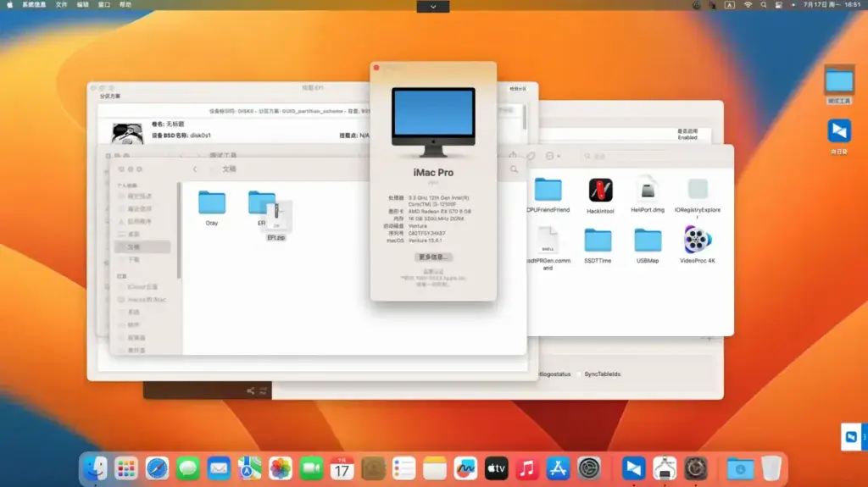Open Contacts from the Dock
The width and height of the screenshot is (868, 487).
(373, 468)
